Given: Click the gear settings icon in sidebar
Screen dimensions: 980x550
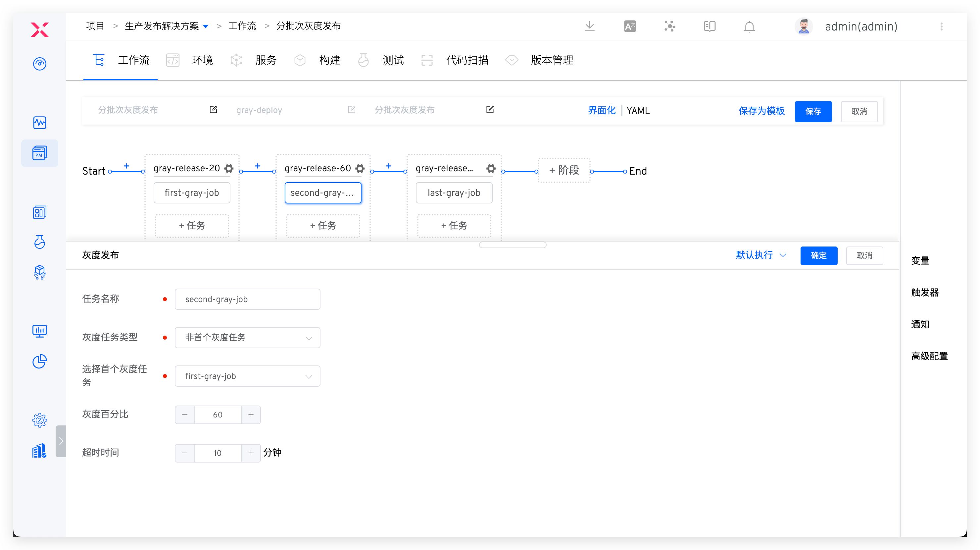Looking at the screenshot, I should (40, 420).
